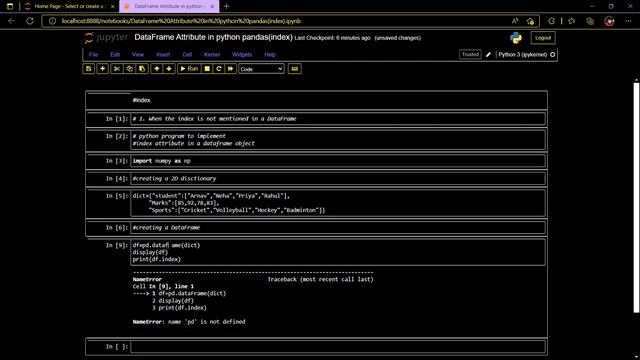Screen dimensions: 640x360
Task: Click the address bar URL
Action: [182, 21]
